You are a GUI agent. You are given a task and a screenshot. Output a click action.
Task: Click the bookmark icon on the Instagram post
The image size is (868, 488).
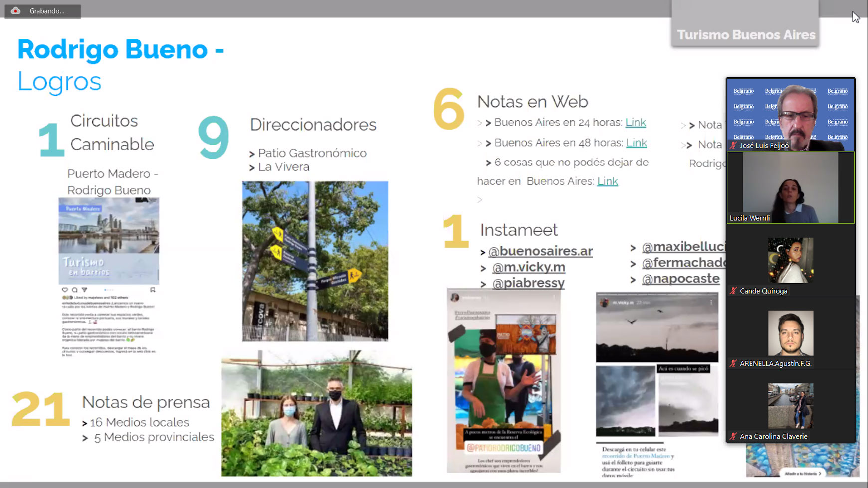point(153,290)
